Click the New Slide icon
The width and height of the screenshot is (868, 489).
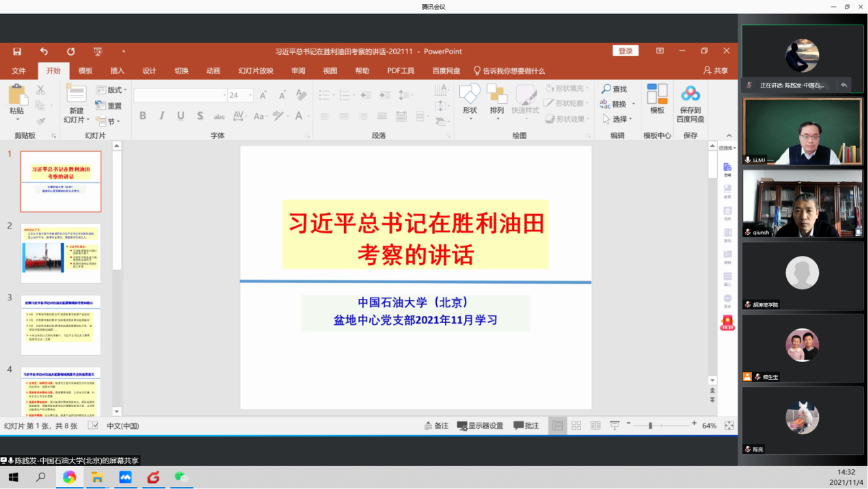[76, 94]
